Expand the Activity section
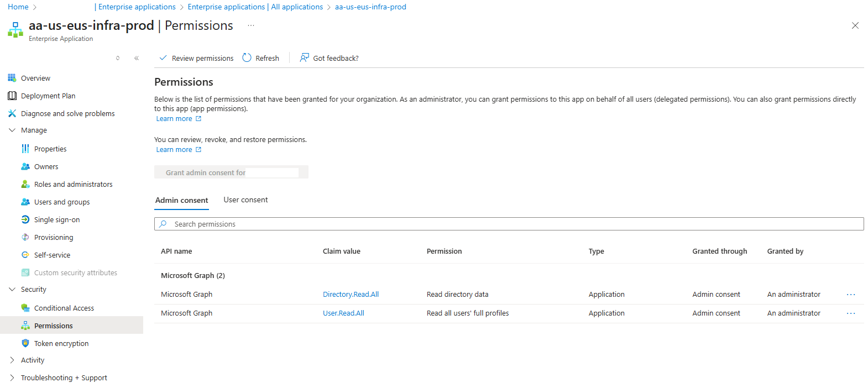Screen dimensions: 868x388 pos(12,360)
